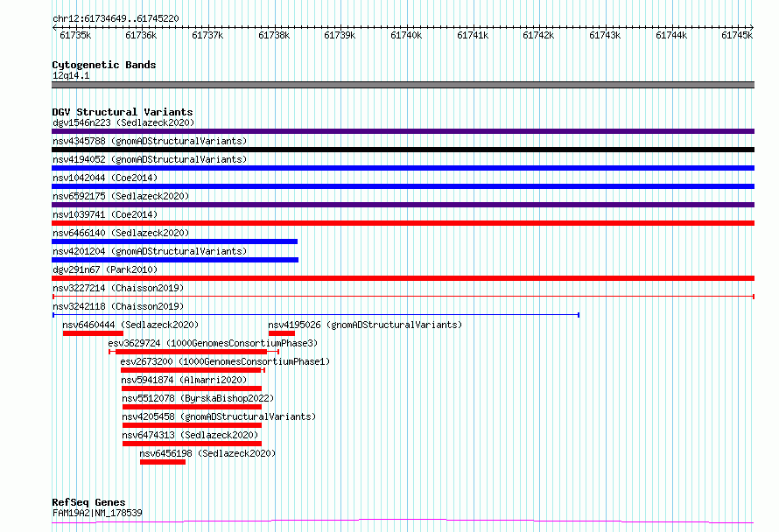The height and width of the screenshot is (532, 779).
Task: Click nsv4205458 gnomAD structural variant label
Action: coord(219,416)
